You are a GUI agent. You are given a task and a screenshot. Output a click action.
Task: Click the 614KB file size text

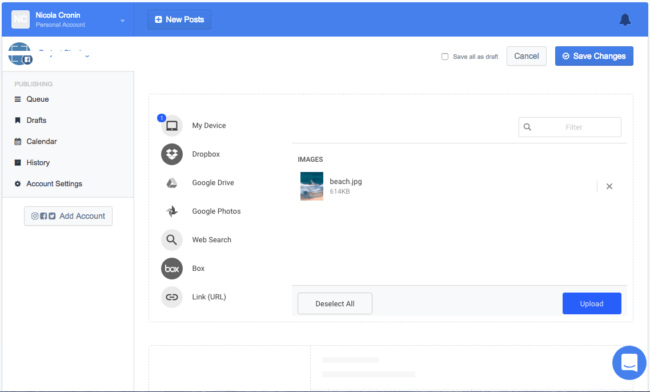click(340, 191)
